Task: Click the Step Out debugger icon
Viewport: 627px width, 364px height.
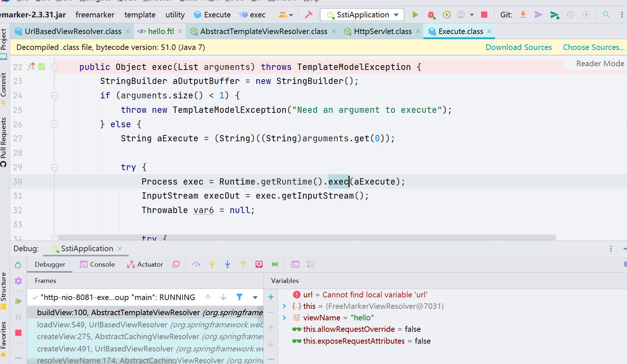Action: pos(243,264)
